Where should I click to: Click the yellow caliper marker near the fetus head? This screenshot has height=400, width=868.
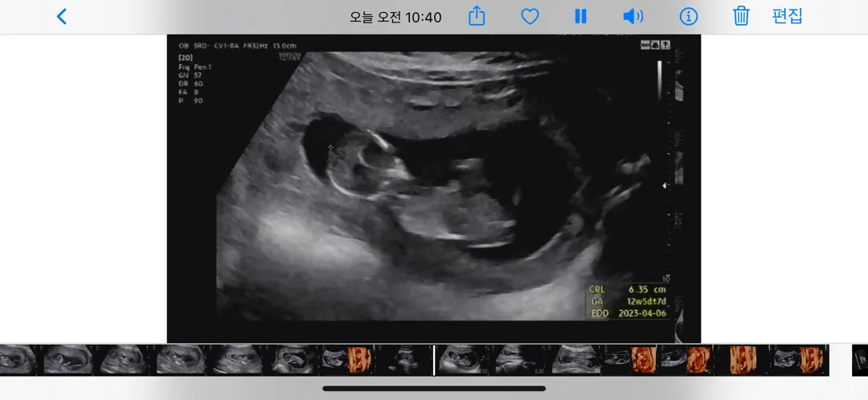pyautogui.click(x=331, y=147)
